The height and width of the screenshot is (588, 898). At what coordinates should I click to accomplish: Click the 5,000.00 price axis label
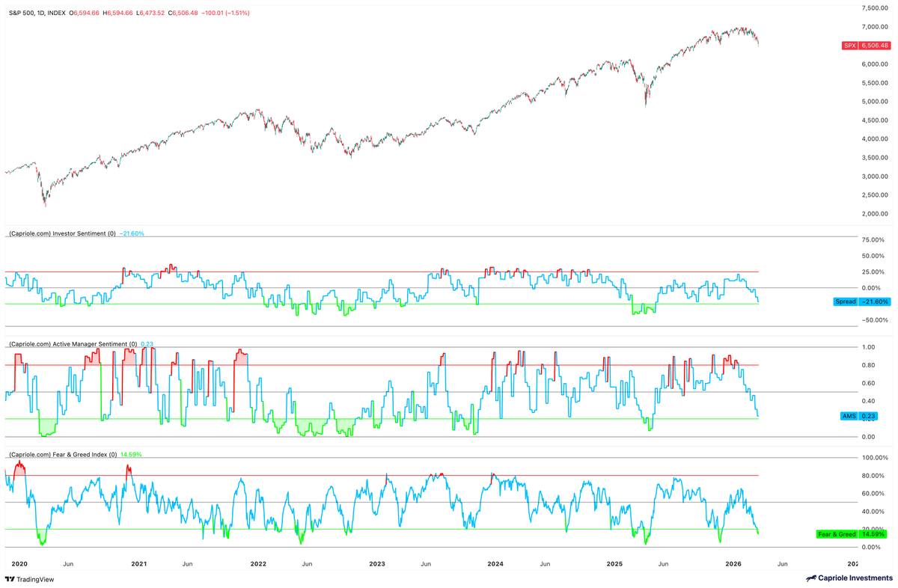click(x=875, y=102)
